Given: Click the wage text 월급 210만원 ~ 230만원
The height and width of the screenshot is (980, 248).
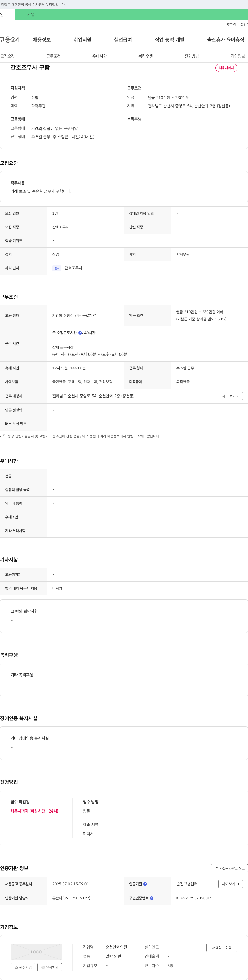Looking at the screenshot, I should [168, 98].
